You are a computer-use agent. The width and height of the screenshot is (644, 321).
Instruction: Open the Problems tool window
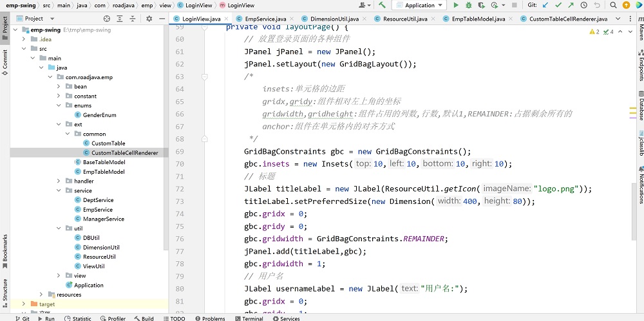coord(210,318)
